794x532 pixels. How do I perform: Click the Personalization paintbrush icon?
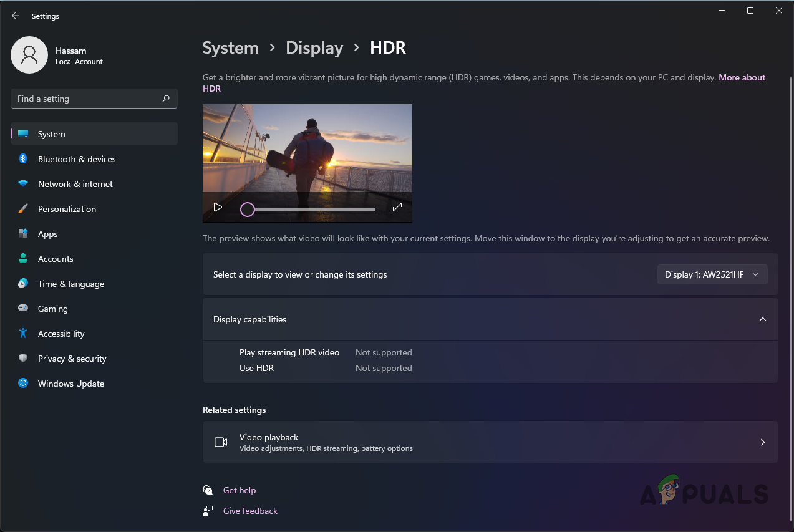[x=23, y=209]
